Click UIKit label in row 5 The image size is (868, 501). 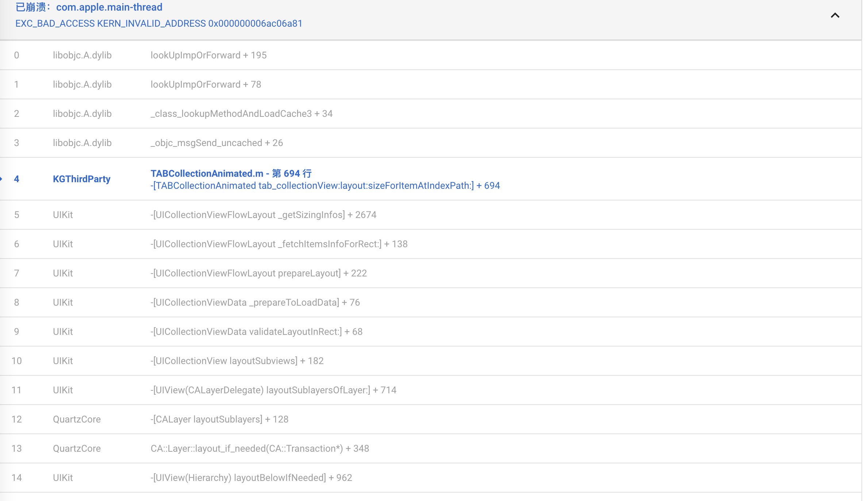(x=63, y=215)
